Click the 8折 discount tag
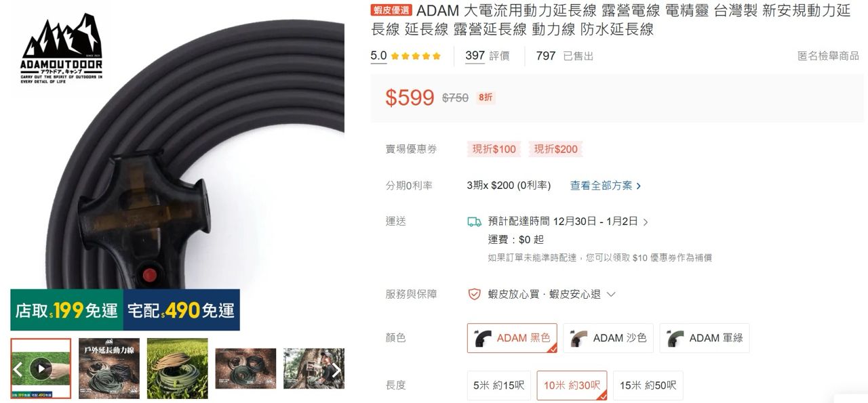Viewport: 868px width, 403px height. coord(486,98)
